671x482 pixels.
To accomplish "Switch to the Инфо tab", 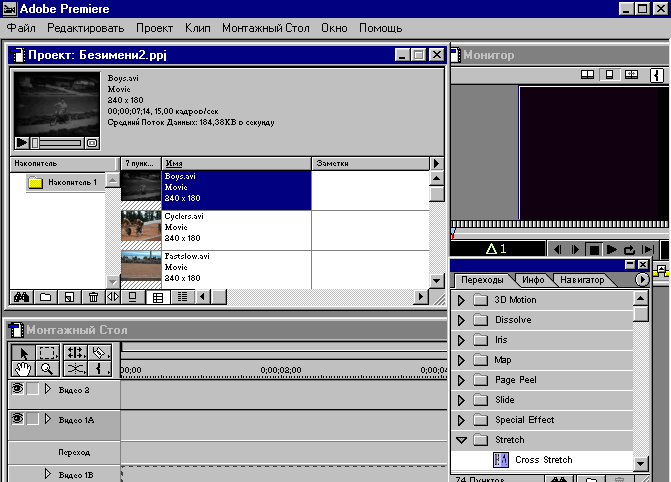I will (533, 280).
